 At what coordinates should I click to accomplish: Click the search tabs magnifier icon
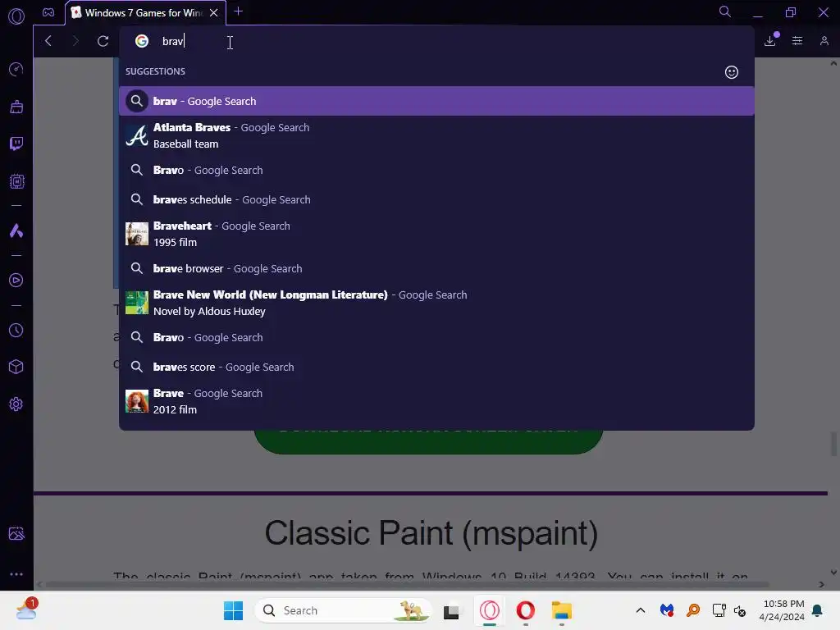click(725, 11)
